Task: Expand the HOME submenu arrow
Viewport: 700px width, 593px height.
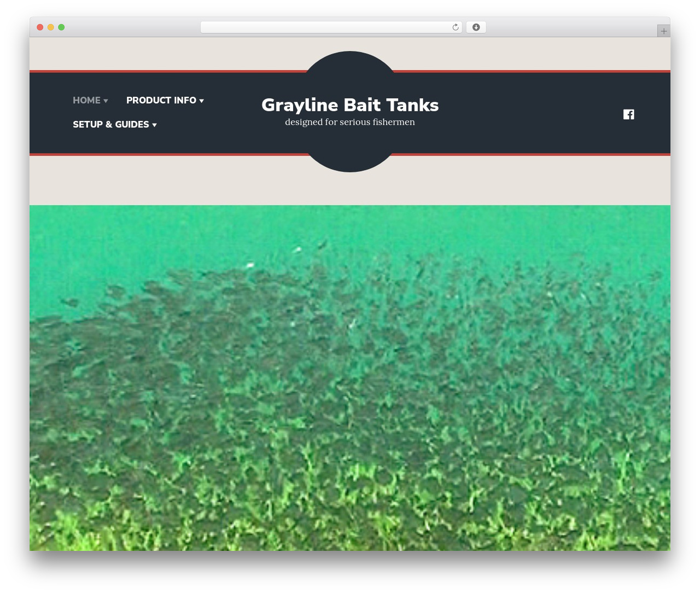Action: (106, 101)
